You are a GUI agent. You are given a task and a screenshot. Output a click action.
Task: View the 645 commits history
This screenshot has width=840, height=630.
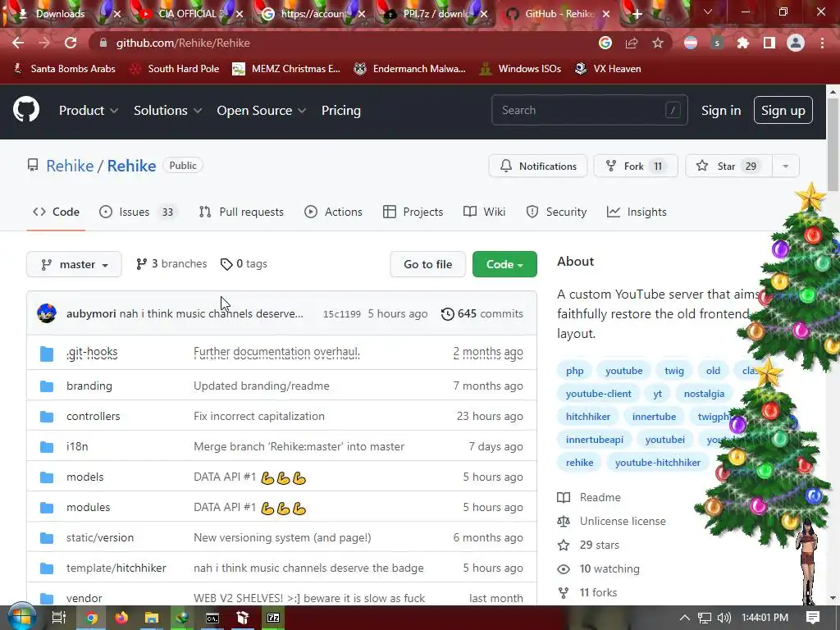[x=482, y=314]
